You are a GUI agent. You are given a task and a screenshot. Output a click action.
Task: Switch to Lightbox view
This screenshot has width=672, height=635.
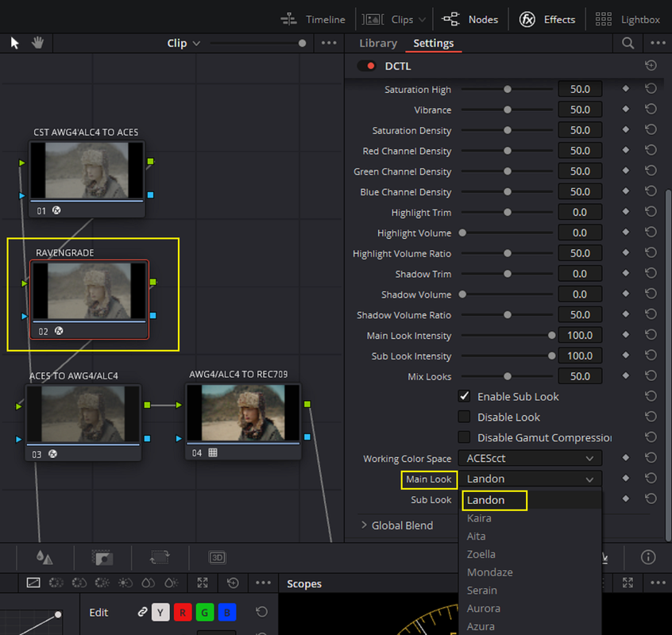(628, 20)
